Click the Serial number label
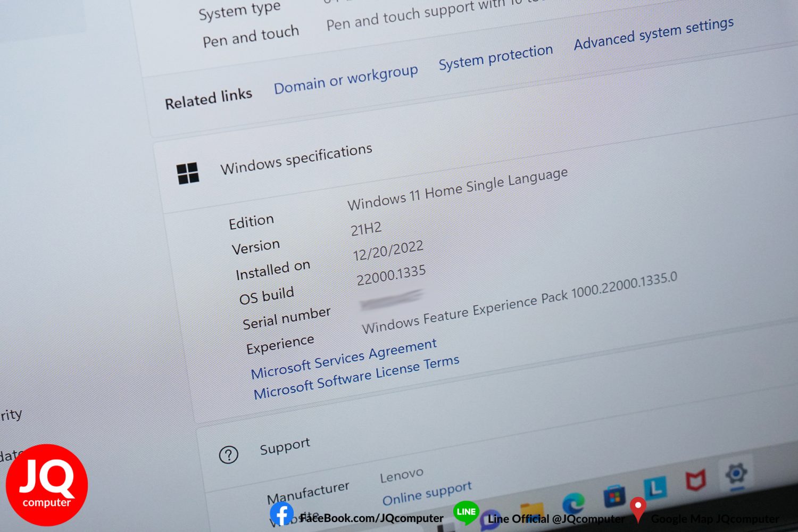 pos(287,318)
